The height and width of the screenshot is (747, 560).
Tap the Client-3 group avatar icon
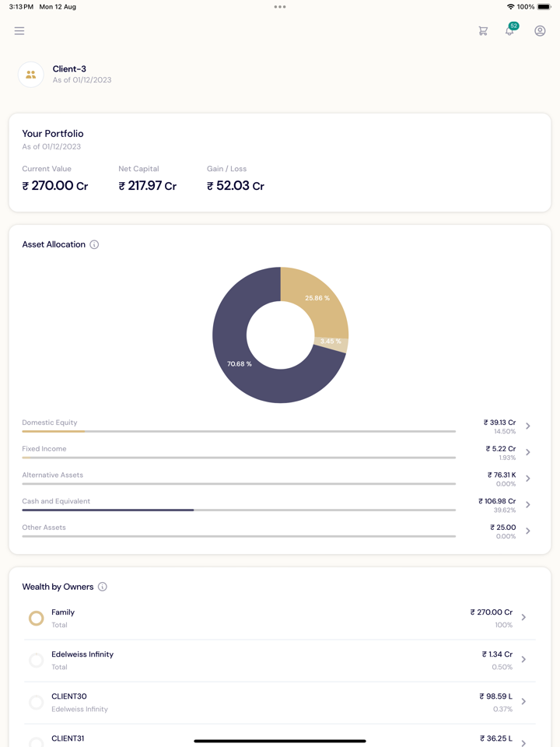[x=31, y=75]
